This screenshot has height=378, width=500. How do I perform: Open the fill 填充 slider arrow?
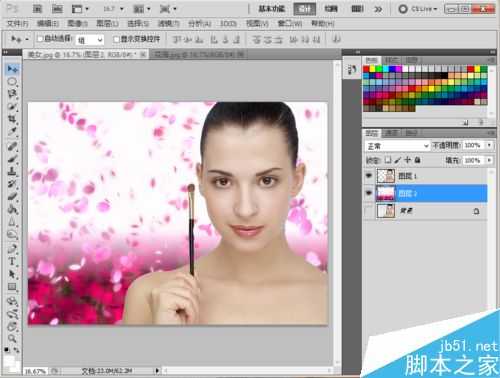click(x=489, y=160)
